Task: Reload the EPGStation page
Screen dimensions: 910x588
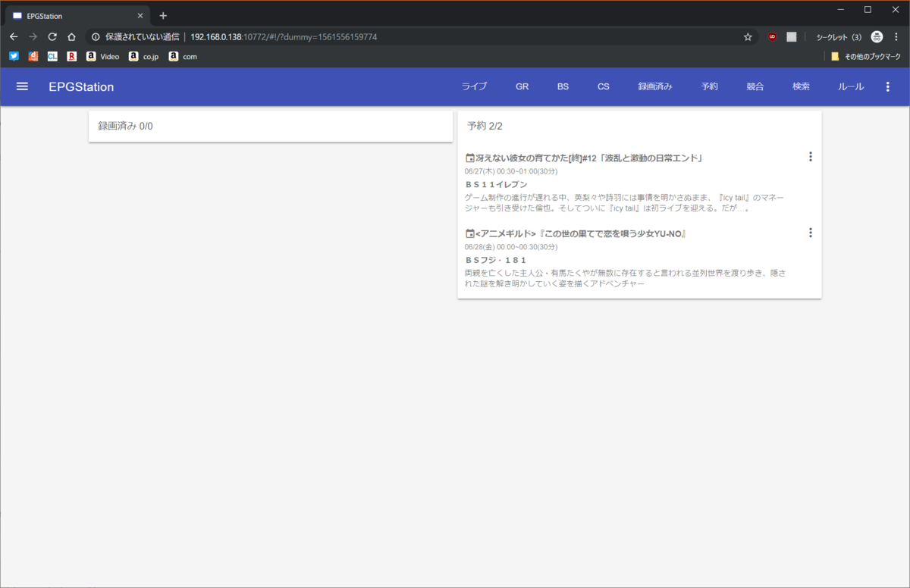Action: [x=52, y=36]
